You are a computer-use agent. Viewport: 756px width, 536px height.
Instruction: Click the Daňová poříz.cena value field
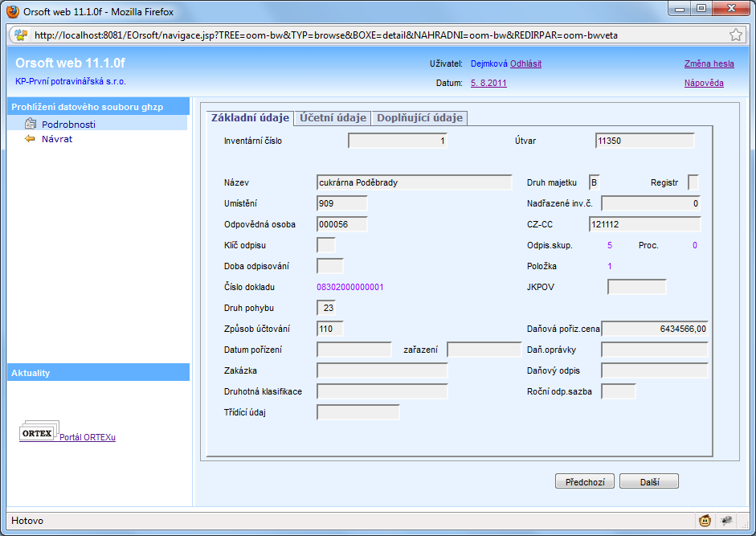tap(655, 329)
